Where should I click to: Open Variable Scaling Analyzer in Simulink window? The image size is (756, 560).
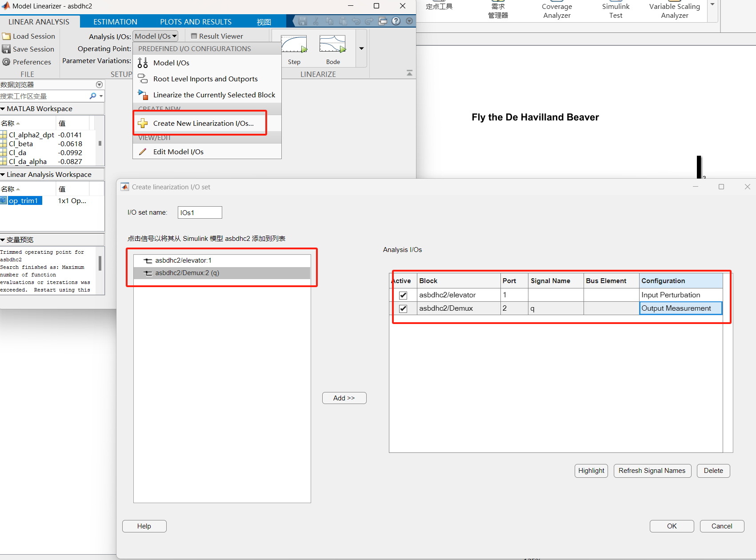[x=674, y=11]
